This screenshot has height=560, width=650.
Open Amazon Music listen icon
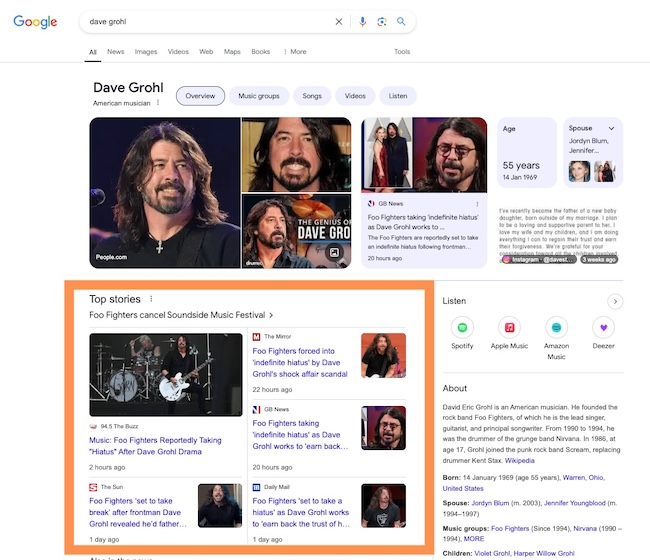(556, 327)
